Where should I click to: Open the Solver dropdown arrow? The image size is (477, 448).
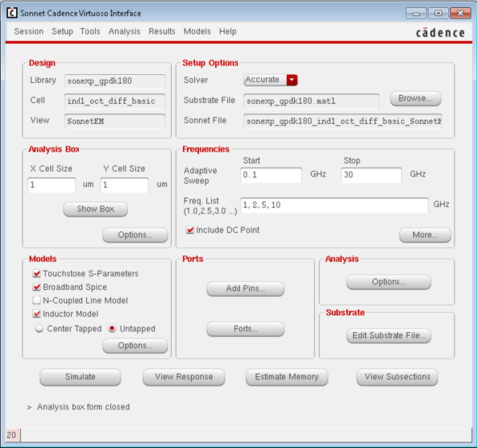[292, 80]
